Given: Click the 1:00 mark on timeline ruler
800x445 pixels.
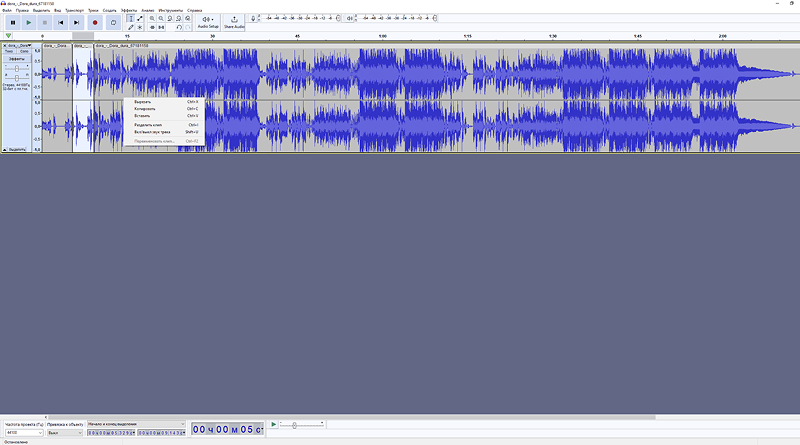Looking at the screenshot, I should [x=383, y=36].
